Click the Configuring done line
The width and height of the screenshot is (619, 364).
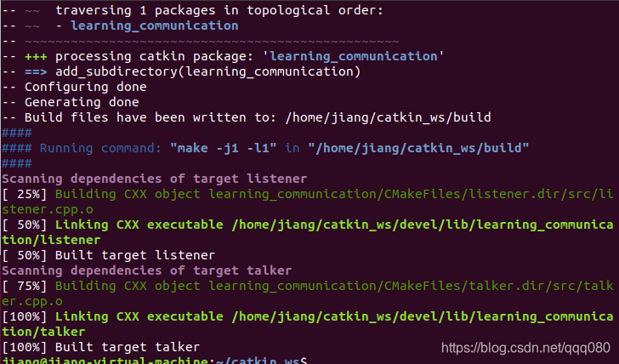(75, 87)
